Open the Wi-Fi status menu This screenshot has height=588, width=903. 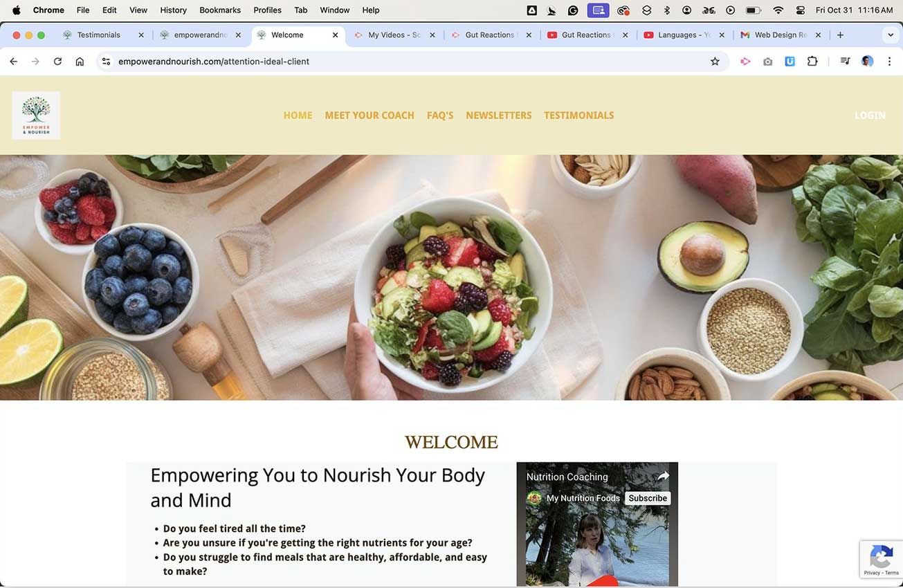778,10
